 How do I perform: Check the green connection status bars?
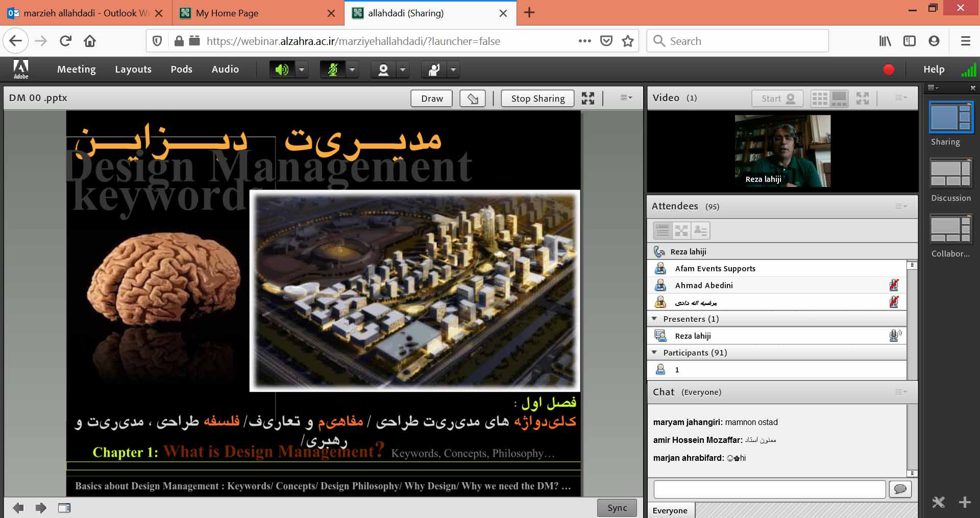(968, 69)
